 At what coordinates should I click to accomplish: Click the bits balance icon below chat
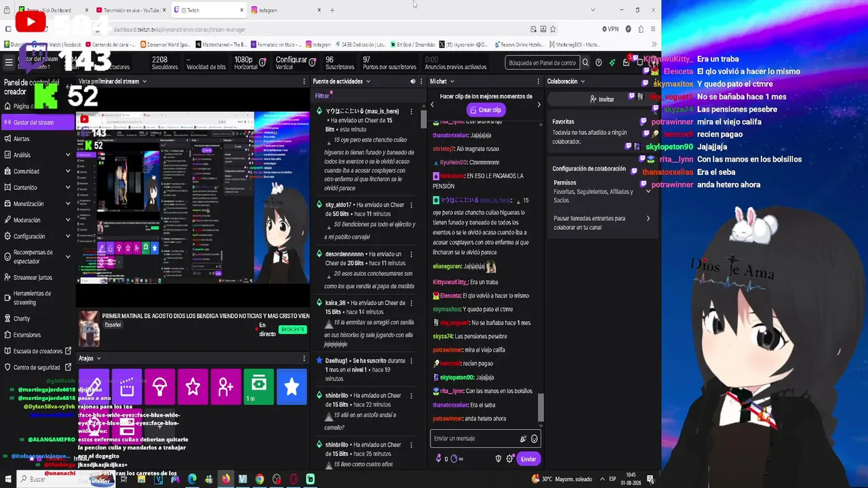(439, 459)
